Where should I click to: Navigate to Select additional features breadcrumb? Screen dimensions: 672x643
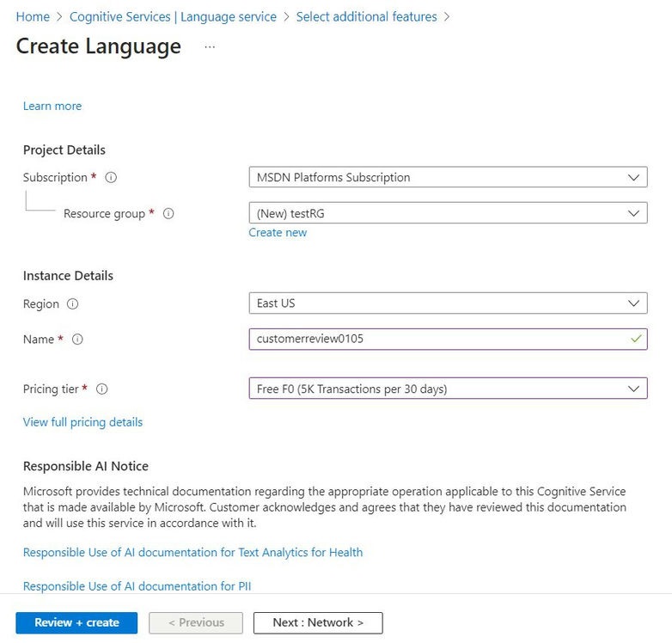pyautogui.click(x=366, y=17)
